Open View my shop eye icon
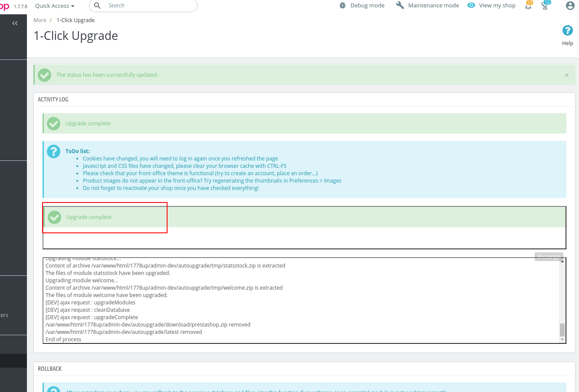 click(x=471, y=5)
